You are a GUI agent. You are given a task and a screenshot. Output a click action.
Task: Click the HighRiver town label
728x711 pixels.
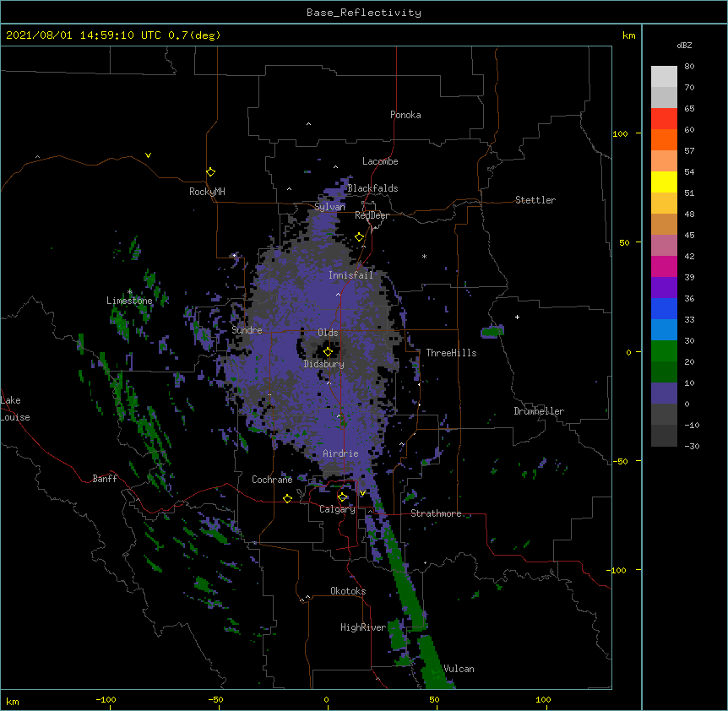pos(363,627)
